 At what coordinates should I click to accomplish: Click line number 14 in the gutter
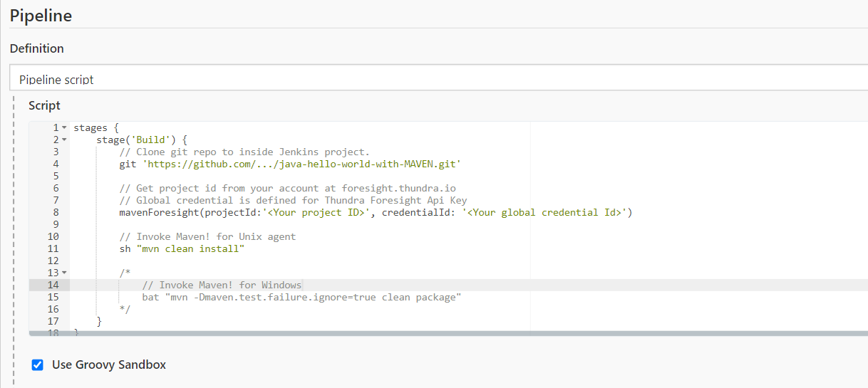(x=53, y=285)
